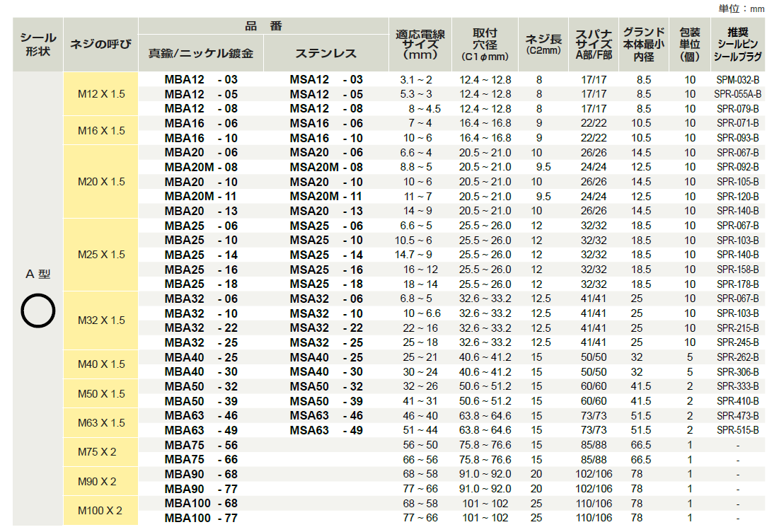Select the M12 X 1.5 thread size cell

(x=100, y=94)
